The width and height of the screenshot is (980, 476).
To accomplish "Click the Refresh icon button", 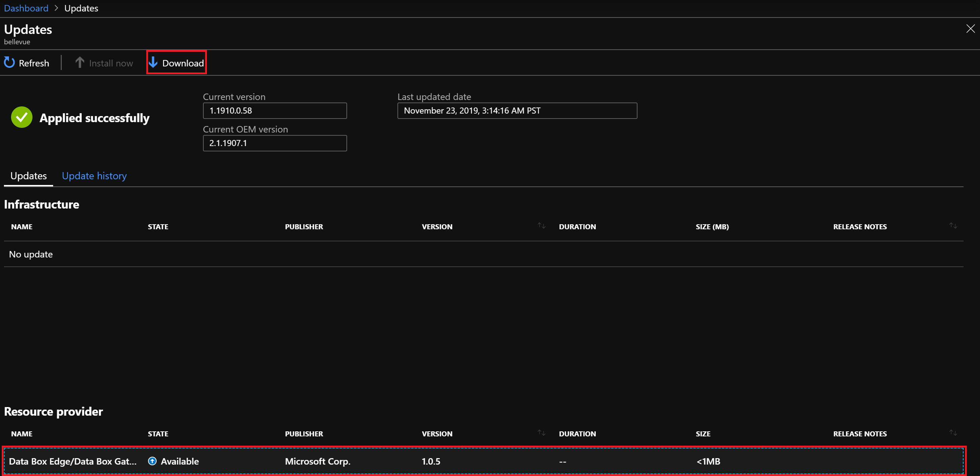I will pos(10,62).
